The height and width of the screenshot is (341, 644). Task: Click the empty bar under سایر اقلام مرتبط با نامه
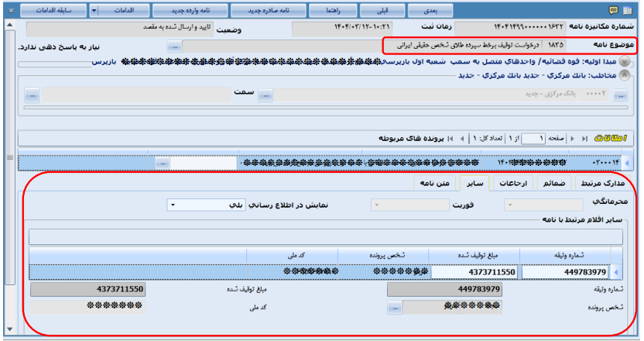tap(325, 237)
